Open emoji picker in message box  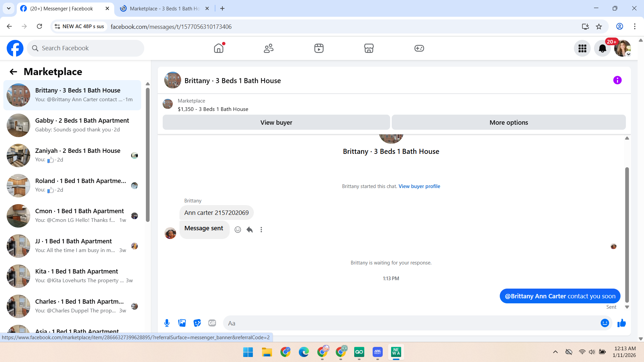pyautogui.click(x=605, y=323)
